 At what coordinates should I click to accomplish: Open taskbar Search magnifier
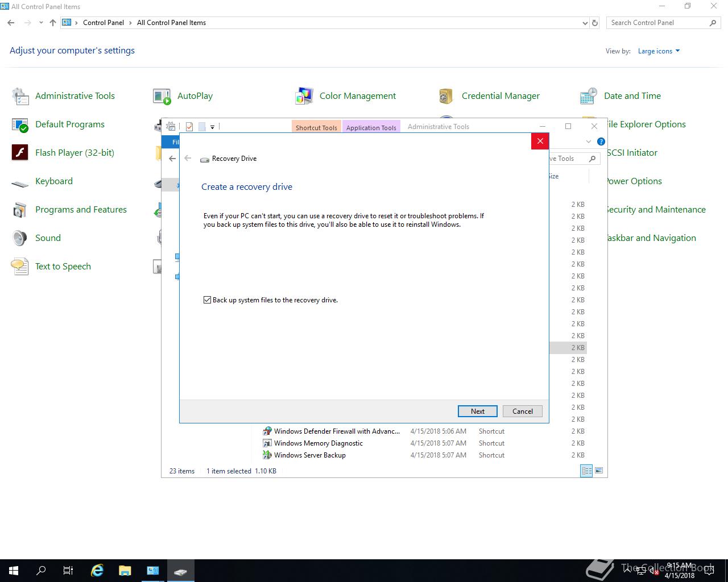[x=41, y=571]
